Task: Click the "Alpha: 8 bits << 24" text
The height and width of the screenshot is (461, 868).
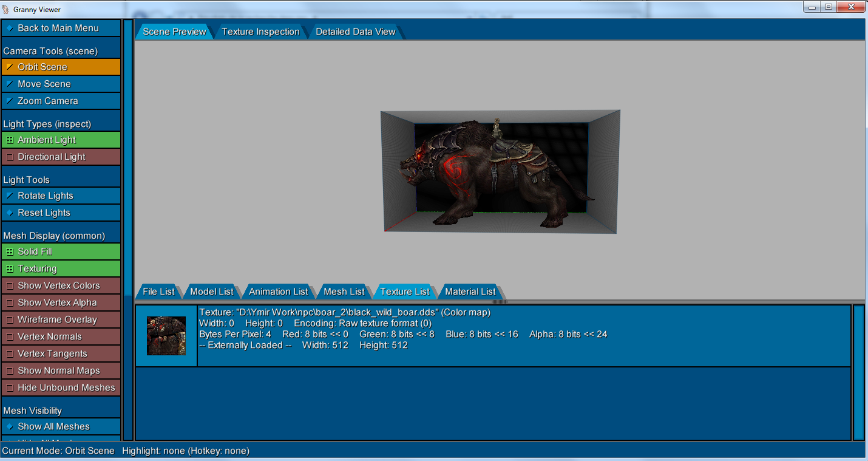Action: [x=568, y=334]
